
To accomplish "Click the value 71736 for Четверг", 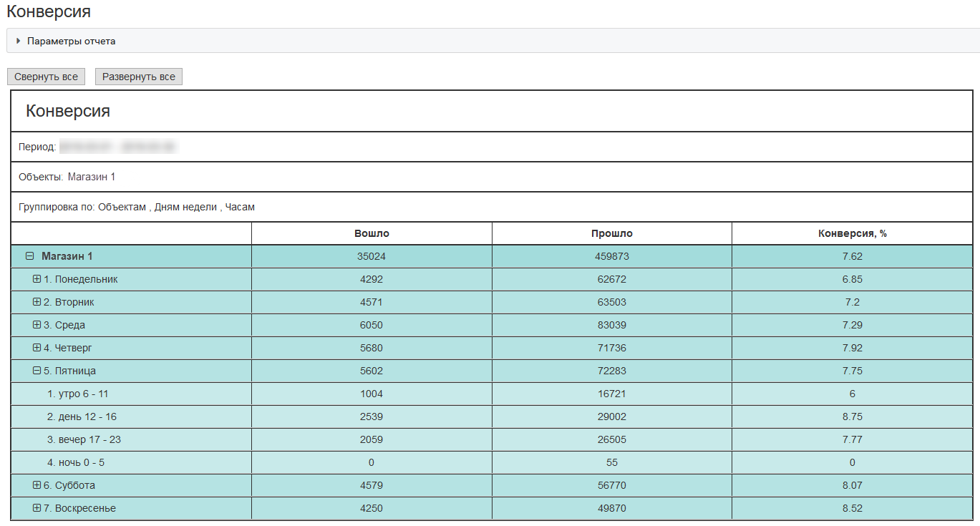I will point(612,348).
